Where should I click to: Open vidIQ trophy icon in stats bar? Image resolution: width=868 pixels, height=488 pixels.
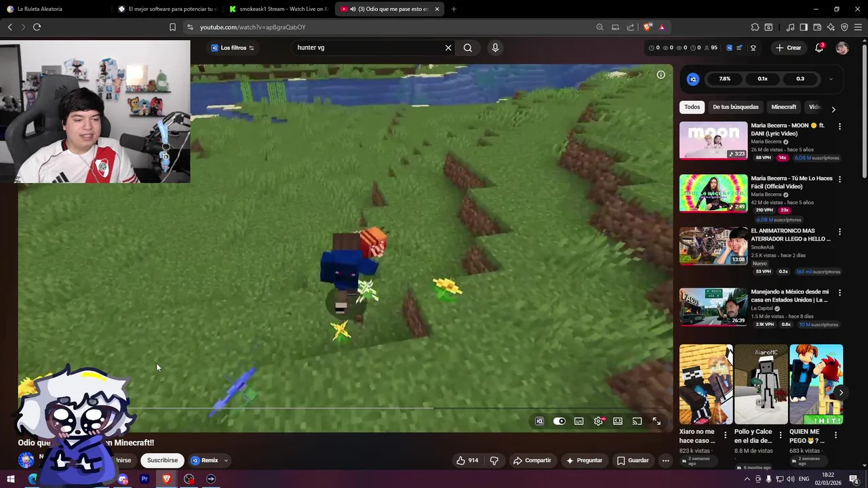coord(753,47)
